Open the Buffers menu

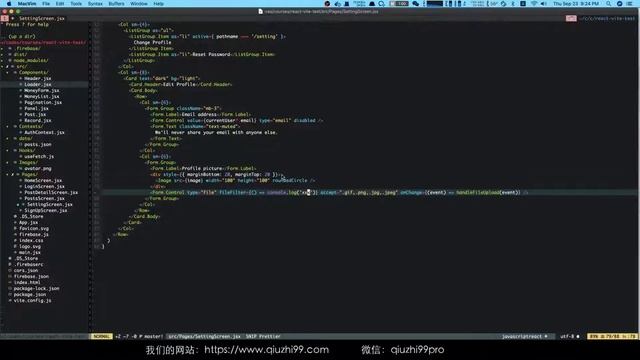pyautogui.click(x=116, y=4)
